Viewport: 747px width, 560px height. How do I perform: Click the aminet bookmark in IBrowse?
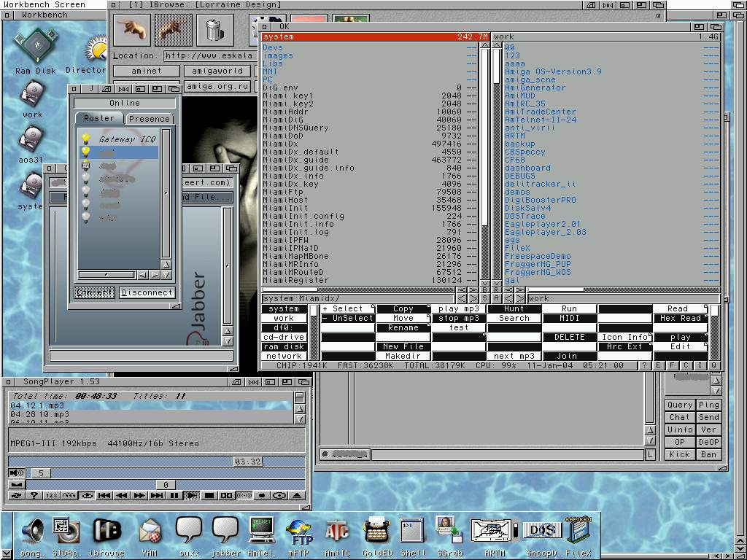tap(146, 71)
